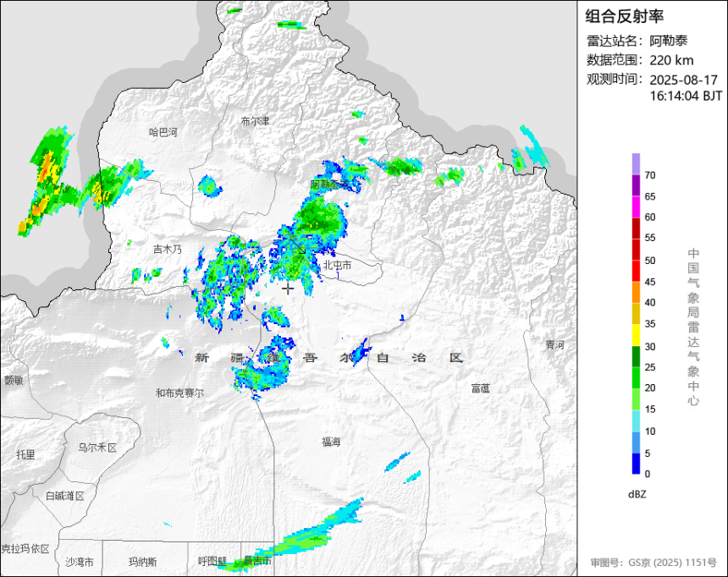
Task: Click the 布尔津 place label on the map
Action: point(255,121)
